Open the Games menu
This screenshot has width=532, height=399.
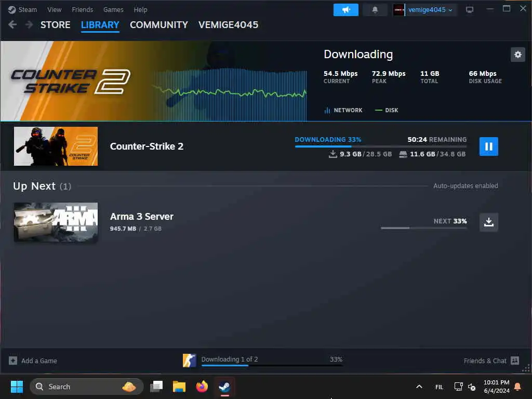pos(113,9)
